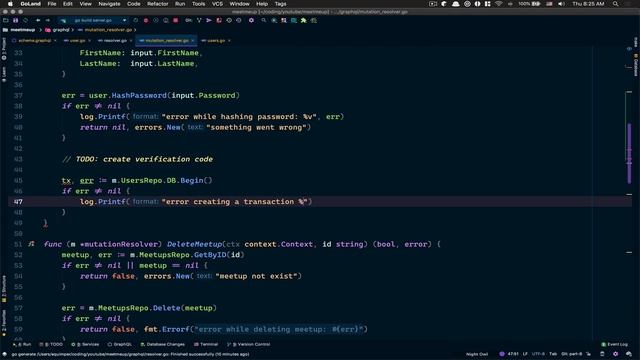The height and width of the screenshot is (360, 640).
Task: Click the Git update project icon
Action: click(189, 20)
